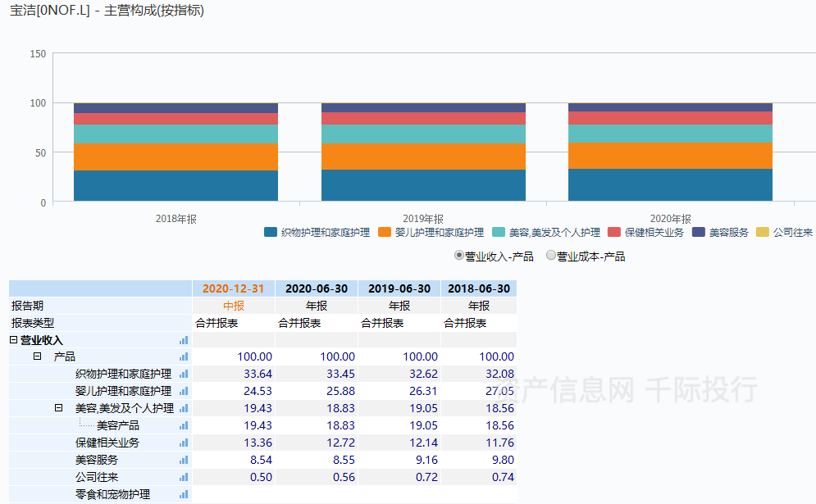The height and width of the screenshot is (504, 816).
Task: Click chart icon beside 保健相关业务 row
Action: pyautogui.click(x=184, y=443)
